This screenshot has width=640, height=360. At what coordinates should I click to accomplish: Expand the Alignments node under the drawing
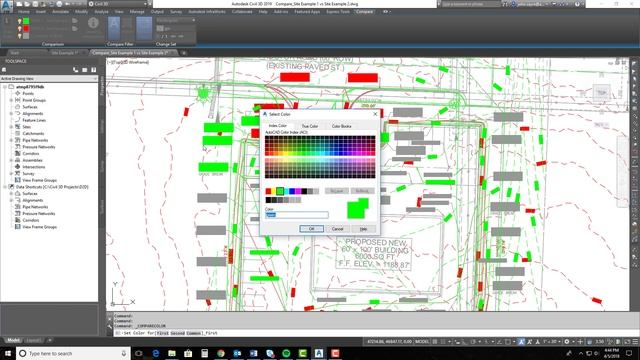pos(11,113)
